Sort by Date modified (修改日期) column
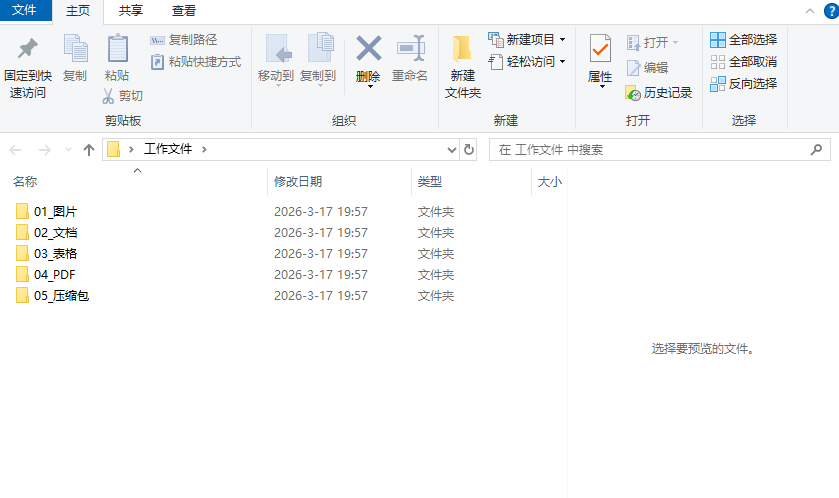Viewport: 839px width, 498px height. [x=298, y=182]
